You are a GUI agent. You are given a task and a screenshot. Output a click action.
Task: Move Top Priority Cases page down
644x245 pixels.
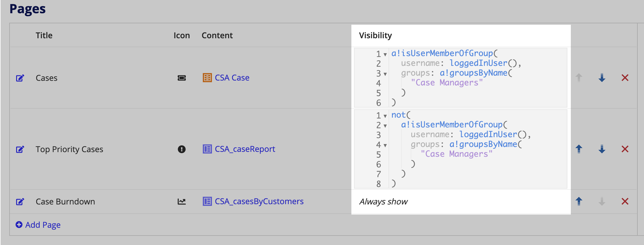[x=602, y=149]
